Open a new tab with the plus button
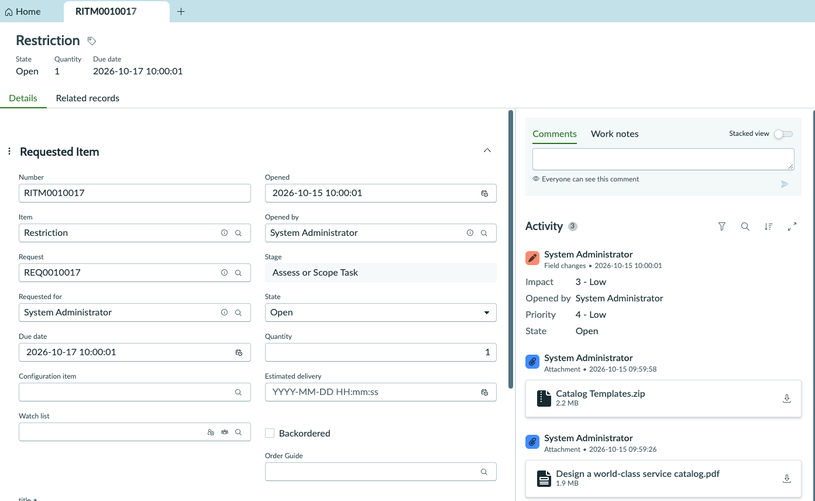The image size is (815, 501). coord(181,11)
